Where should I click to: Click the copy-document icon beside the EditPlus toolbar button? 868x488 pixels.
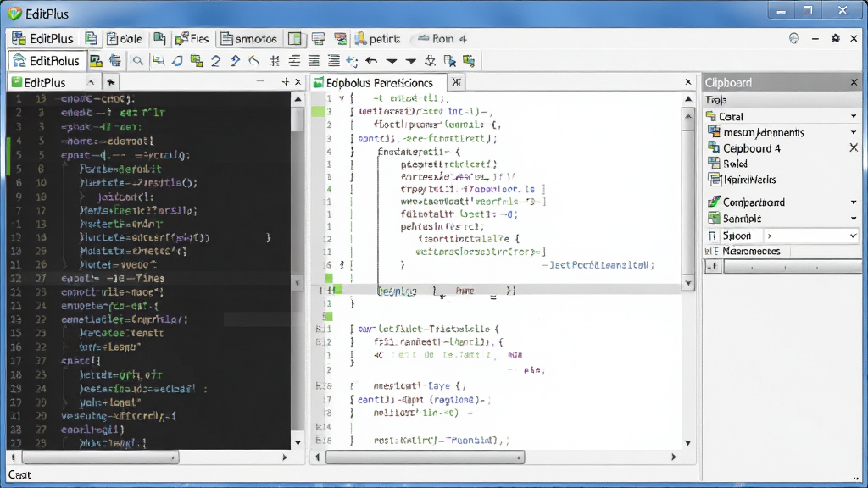(92, 39)
